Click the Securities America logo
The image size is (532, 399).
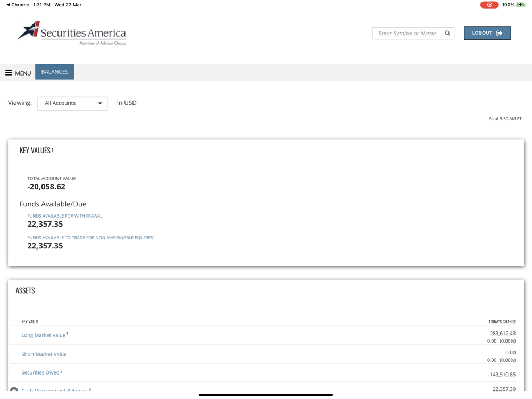point(72,33)
